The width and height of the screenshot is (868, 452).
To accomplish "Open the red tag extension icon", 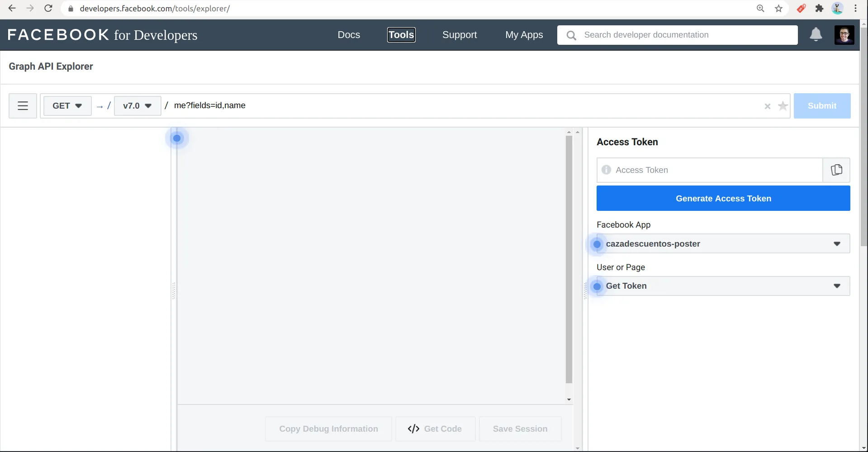I will [x=801, y=8].
